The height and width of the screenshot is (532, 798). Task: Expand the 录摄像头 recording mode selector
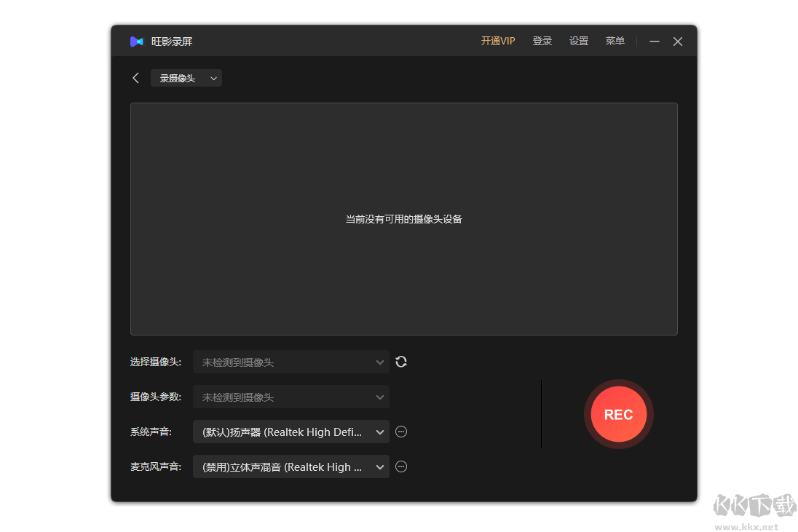(x=186, y=77)
